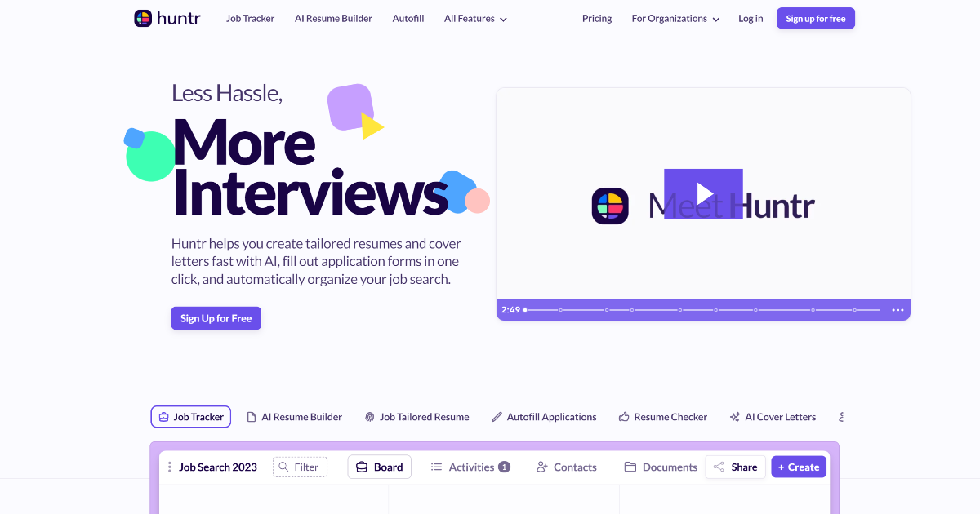Click the Autofill Applications pen icon
This screenshot has width=980, height=514.
[x=496, y=416]
